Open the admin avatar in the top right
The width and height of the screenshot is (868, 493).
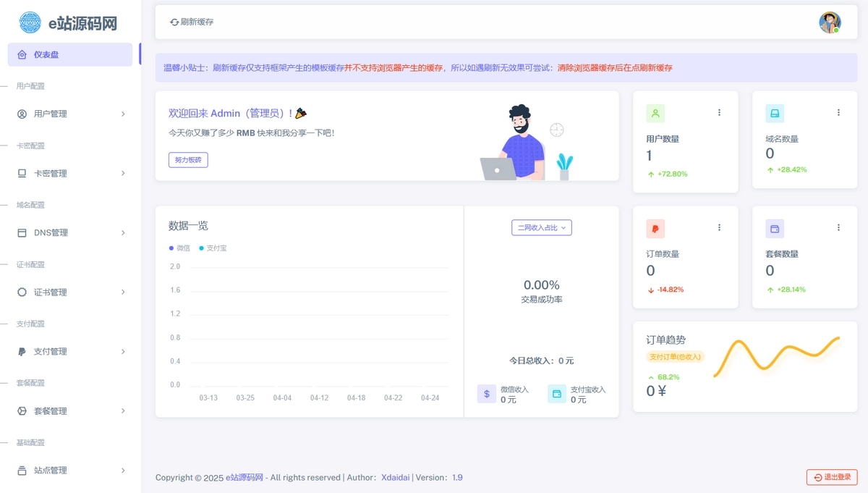click(830, 22)
